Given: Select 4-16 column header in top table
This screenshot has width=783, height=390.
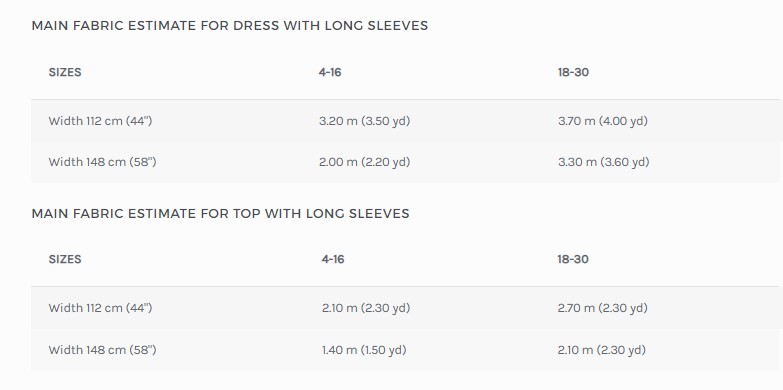Looking at the screenshot, I should pos(333,259).
